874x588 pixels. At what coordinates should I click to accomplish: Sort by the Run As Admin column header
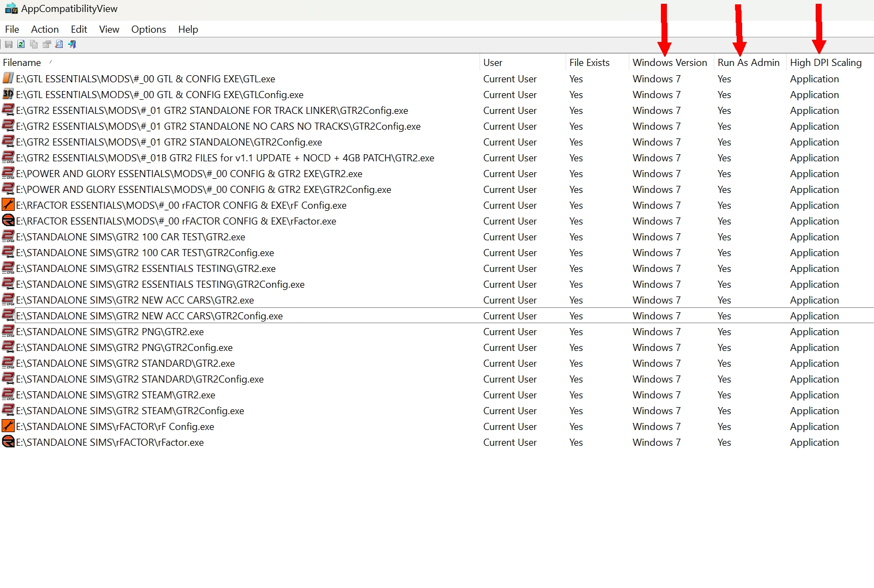coord(750,63)
